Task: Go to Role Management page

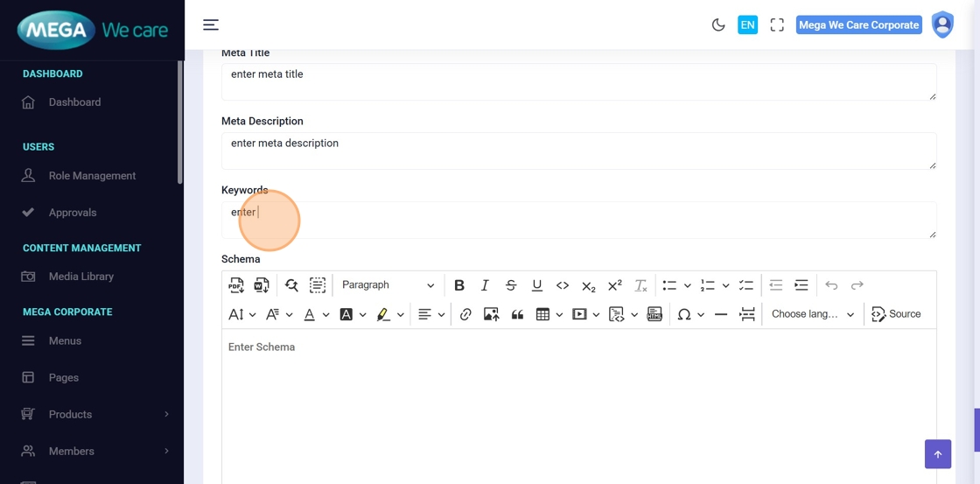Action: click(x=92, y=176)
